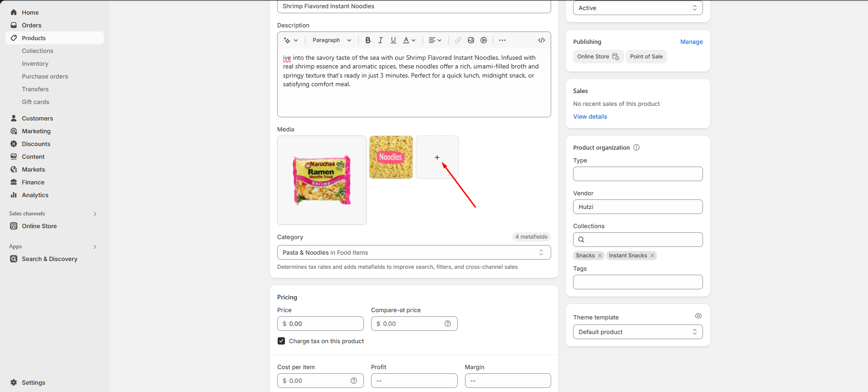The image size is (868, 392).
Task: Open the Paragraph style dropdown
Action: click(x=331, y=40)
